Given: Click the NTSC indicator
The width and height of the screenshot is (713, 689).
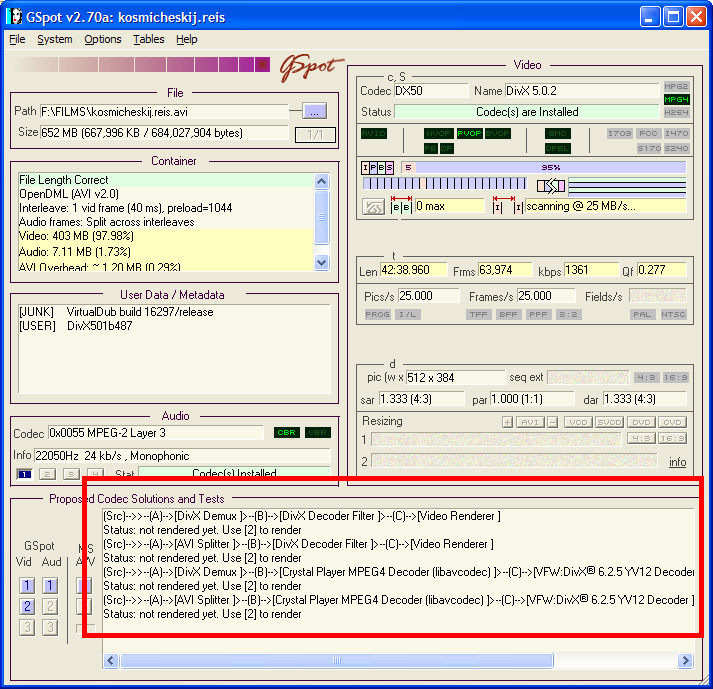Looking at the screenshot, I should pyautogui.click(x=673, y=314).
